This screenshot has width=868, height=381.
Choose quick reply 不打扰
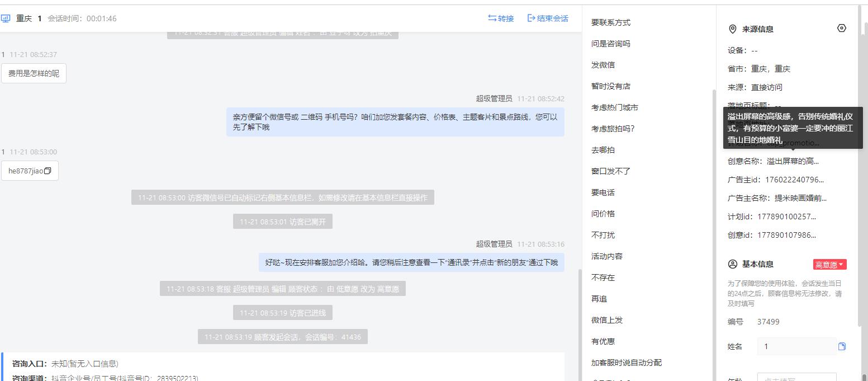click(x=603, y=235)
